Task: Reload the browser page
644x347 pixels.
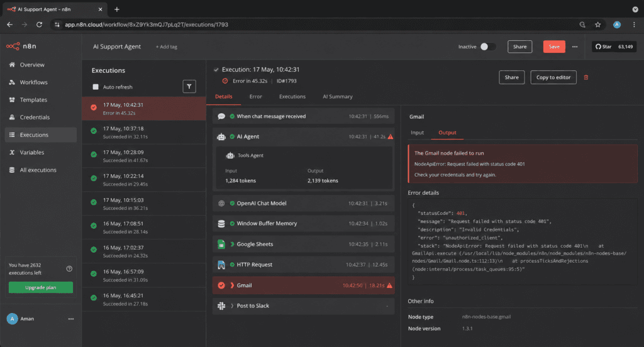Action: (39, 25)
